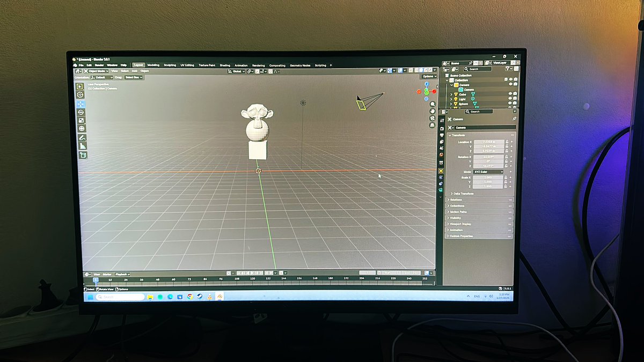Collapse the Transform panel
Viewport: 644px width, 362px height.
tap(457, 135)
